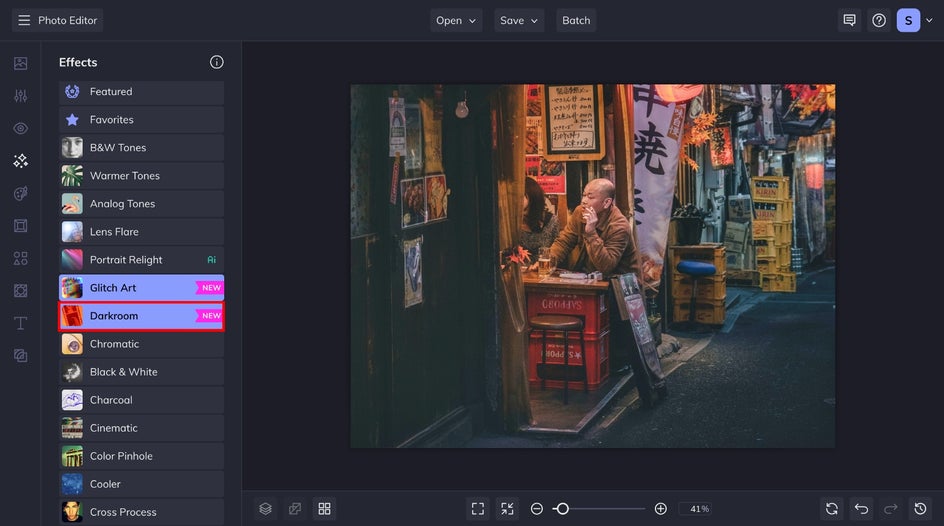Click the zoom slider handle
Screen dimensions: 944x526
point(562,509)
